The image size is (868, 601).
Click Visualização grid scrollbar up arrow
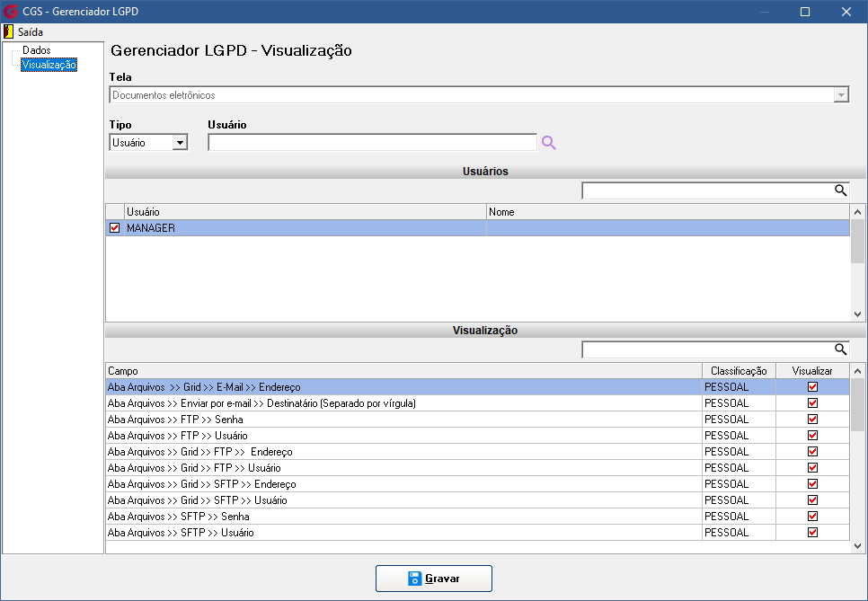pos(857,371)
